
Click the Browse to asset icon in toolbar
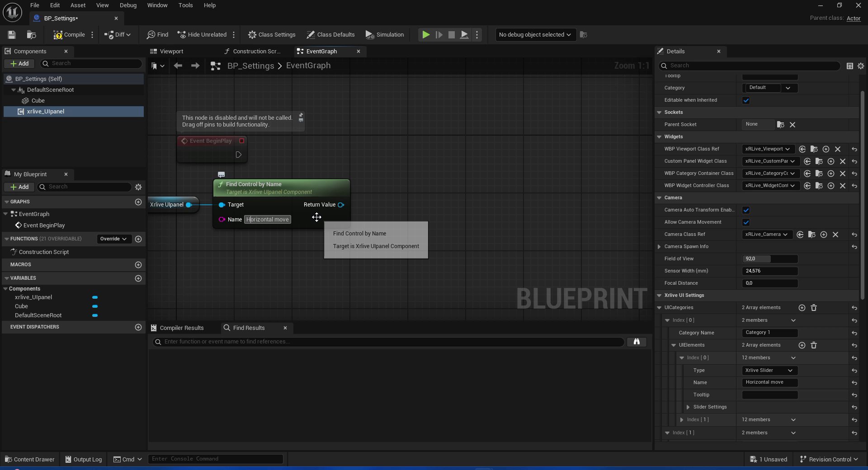[x=31, y=35]
